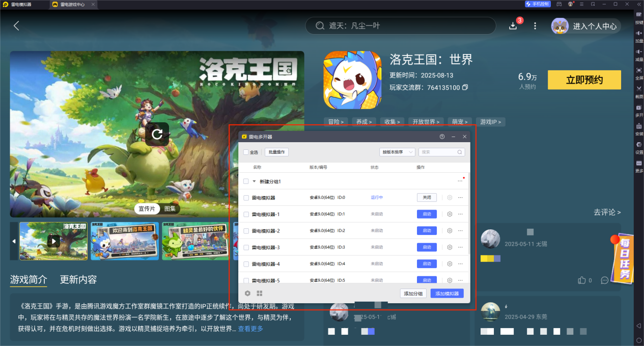Click the 冒险 genre tag

(335, 122)
